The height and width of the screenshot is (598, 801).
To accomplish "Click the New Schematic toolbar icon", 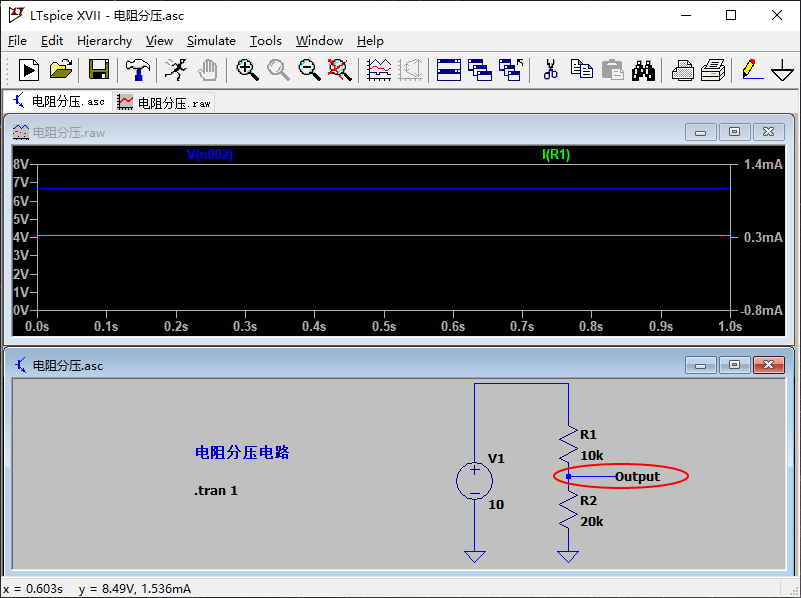I will click(x=29, y=70).
